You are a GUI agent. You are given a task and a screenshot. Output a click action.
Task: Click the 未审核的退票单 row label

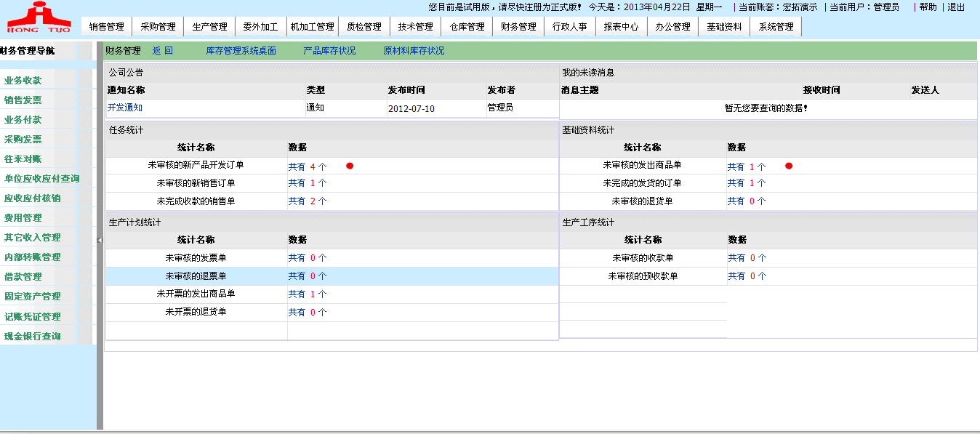tap(196, 276)
